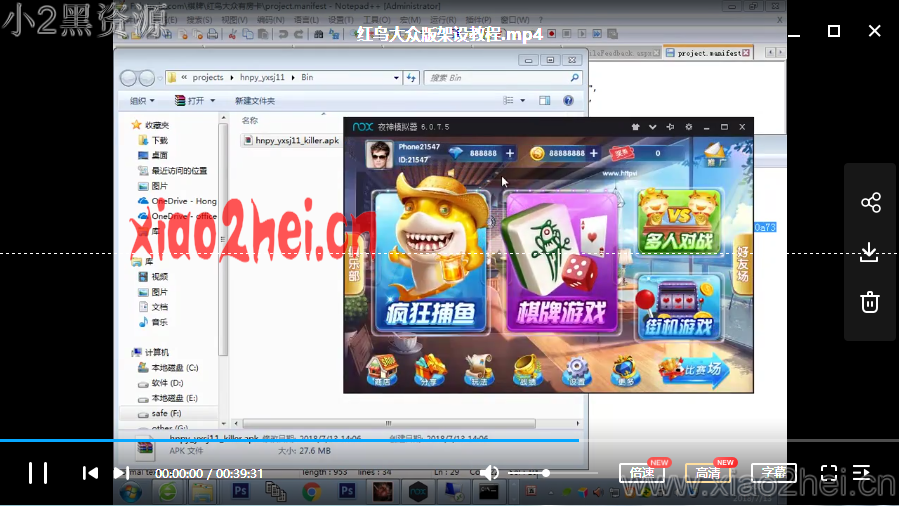Adjust the volume slider knob

pos(546,473)
